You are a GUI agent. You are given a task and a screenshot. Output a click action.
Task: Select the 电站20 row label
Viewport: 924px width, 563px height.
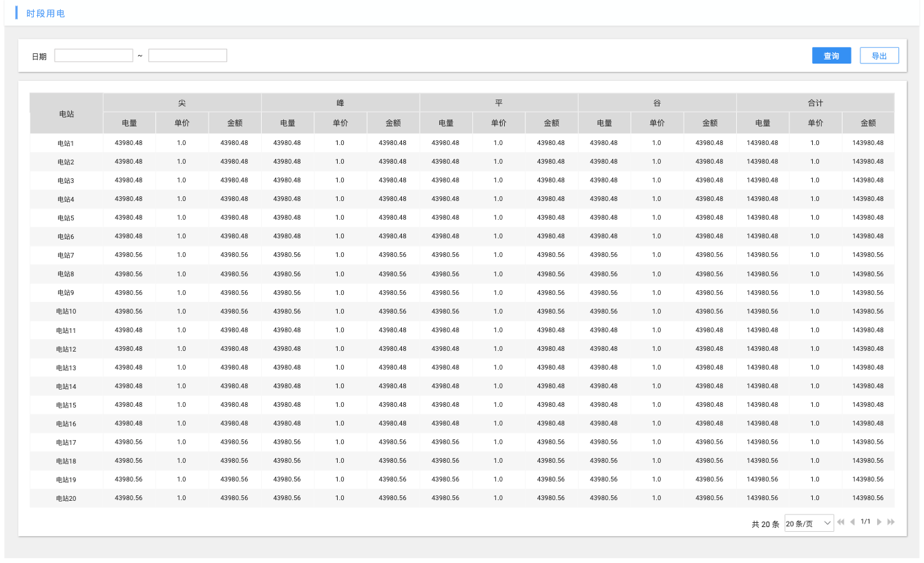point(66,499)
